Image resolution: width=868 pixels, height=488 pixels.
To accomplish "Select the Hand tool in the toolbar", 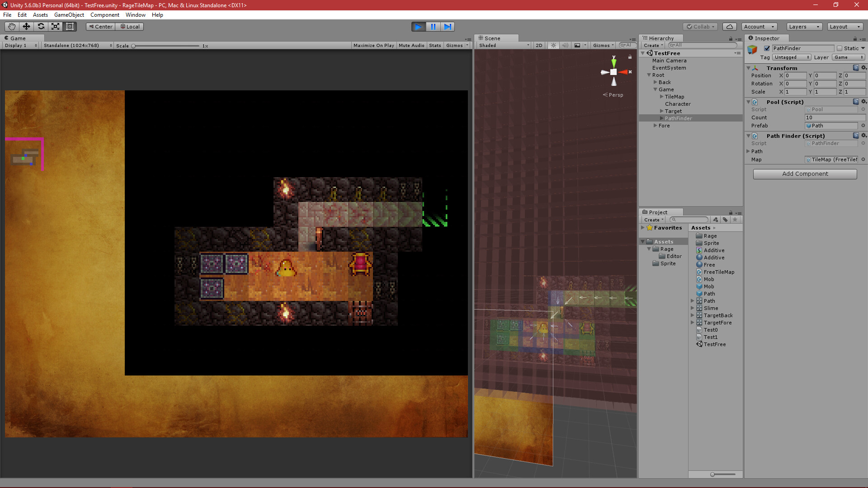I will [x=11, y=27].
